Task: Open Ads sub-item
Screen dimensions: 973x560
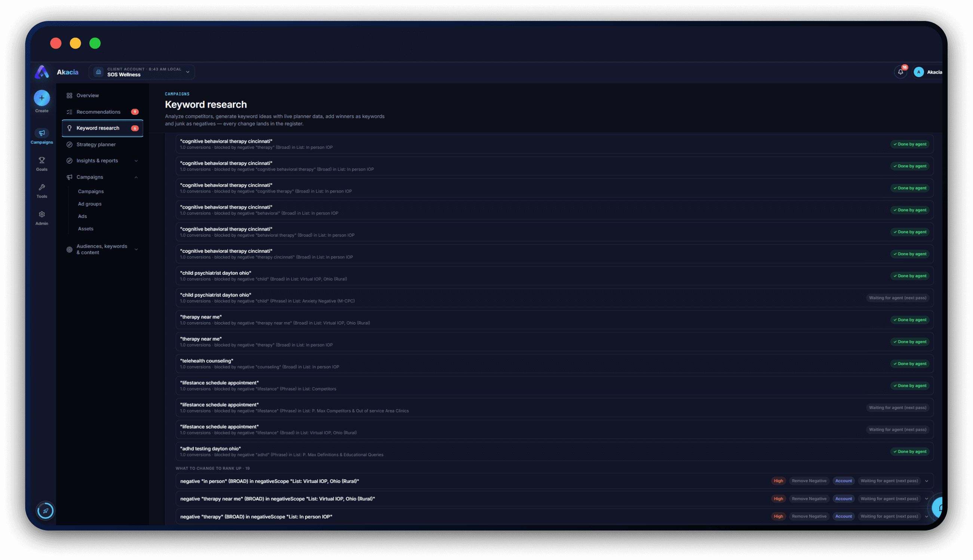Action: 82,216
